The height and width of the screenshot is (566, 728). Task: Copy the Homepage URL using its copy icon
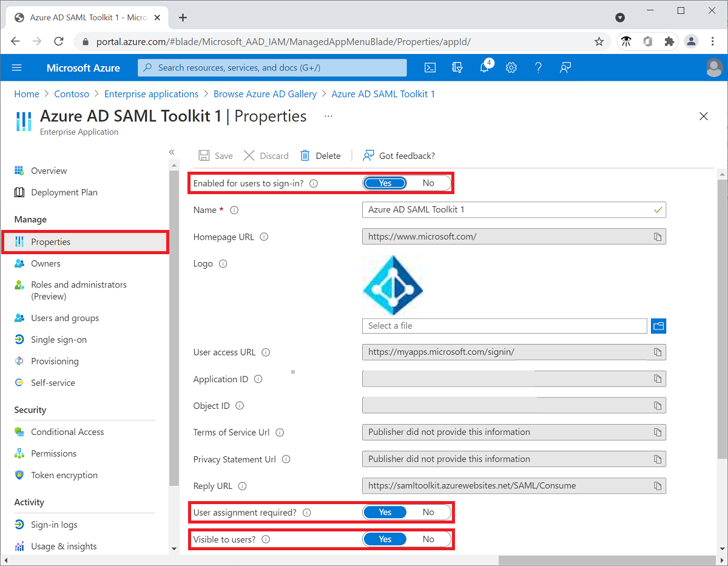pyautogui.click(x=658, y=237)
